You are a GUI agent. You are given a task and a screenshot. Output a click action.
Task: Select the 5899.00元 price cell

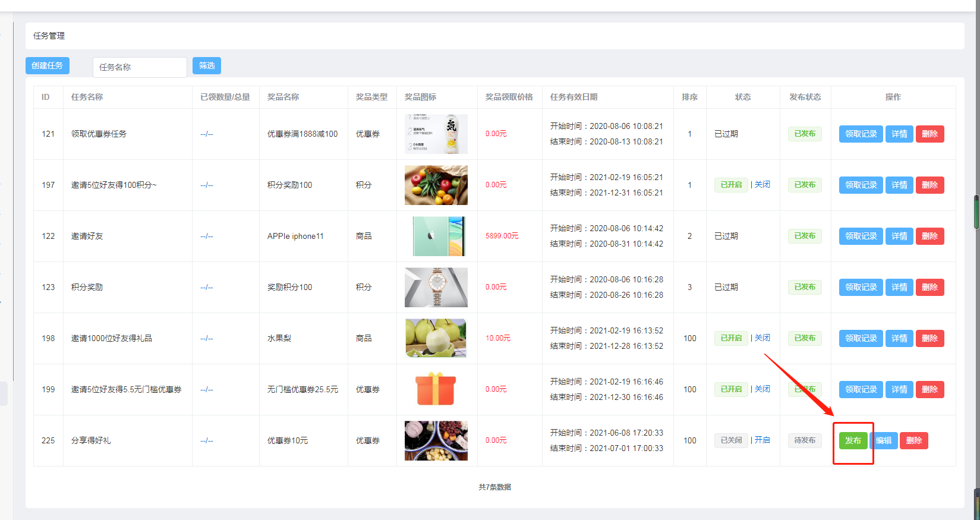point(502,236)
